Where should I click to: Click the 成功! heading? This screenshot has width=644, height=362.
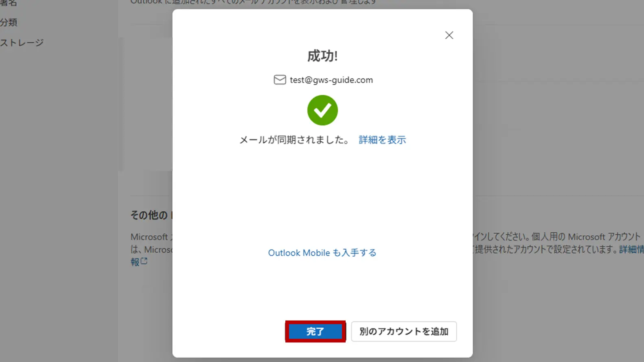coord(322,56)
